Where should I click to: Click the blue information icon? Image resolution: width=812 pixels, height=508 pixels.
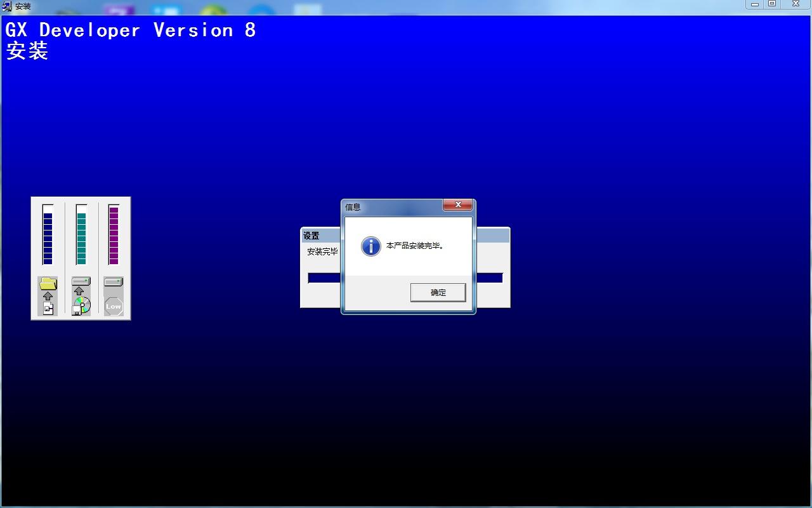[x=370, y=246]
